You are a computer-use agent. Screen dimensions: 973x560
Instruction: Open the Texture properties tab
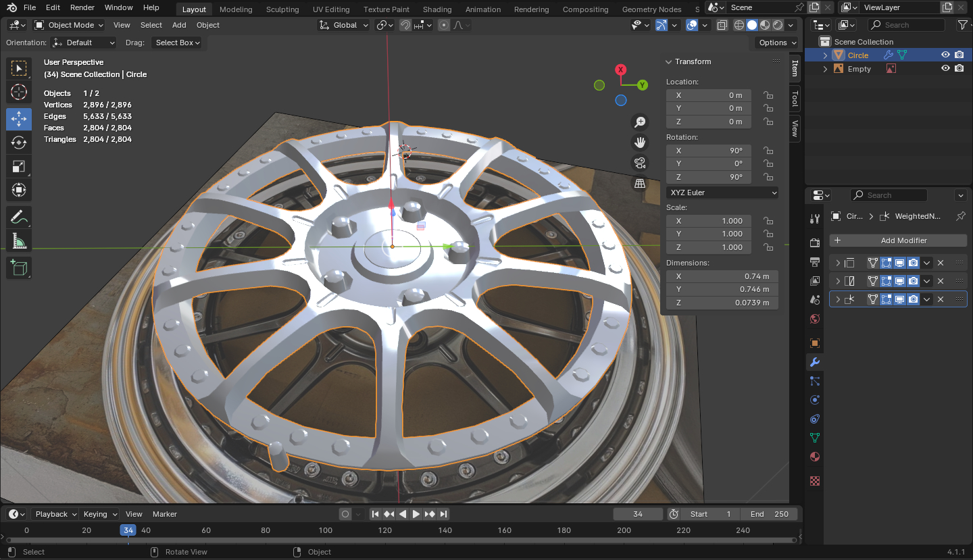[815, 481]
